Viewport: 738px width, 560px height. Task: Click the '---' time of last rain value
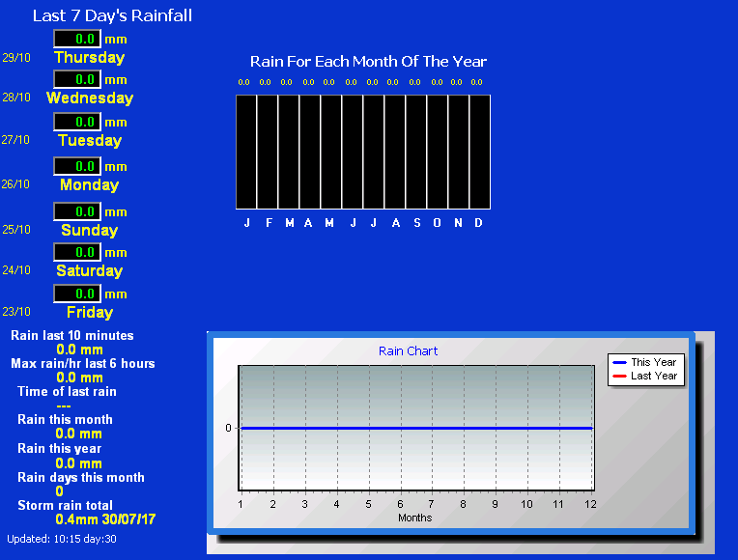pyautogui.click(x=64, y=406)
